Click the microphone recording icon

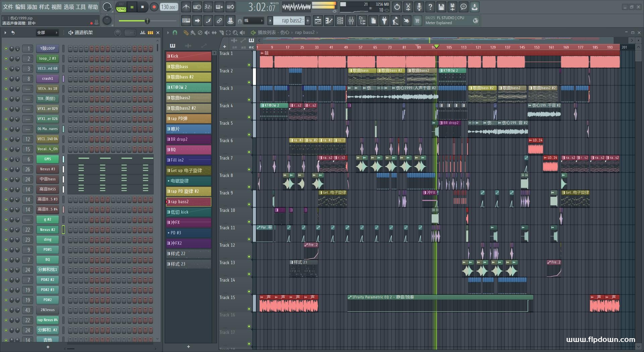tap(419, 7)
